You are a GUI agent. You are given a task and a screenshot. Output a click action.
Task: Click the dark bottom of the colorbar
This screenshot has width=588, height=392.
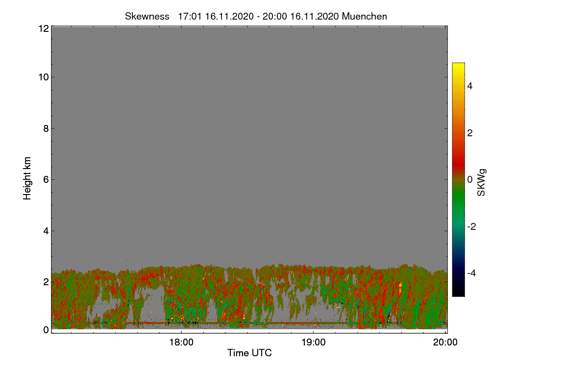(458, 292)
